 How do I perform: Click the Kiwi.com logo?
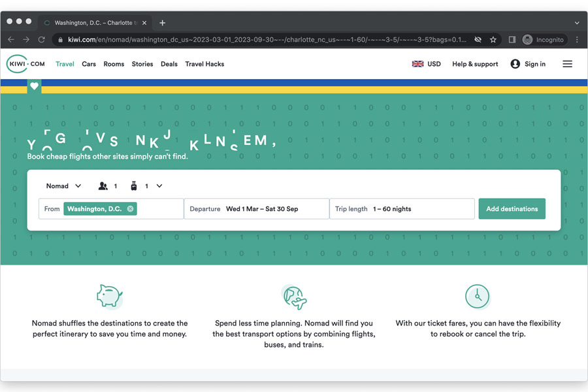[25, 64]
